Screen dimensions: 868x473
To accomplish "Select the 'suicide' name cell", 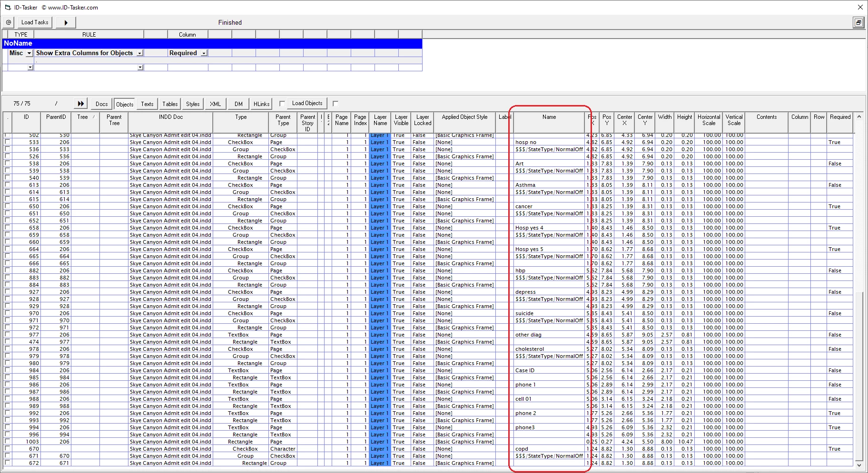I will 549,313.
